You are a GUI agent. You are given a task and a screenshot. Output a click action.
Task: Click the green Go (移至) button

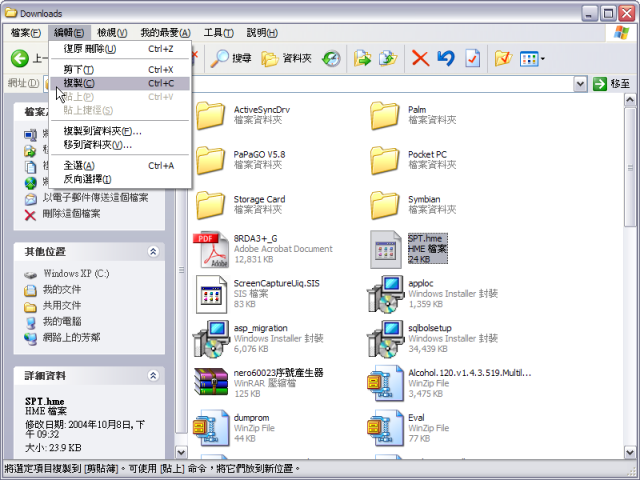[611, 84]
